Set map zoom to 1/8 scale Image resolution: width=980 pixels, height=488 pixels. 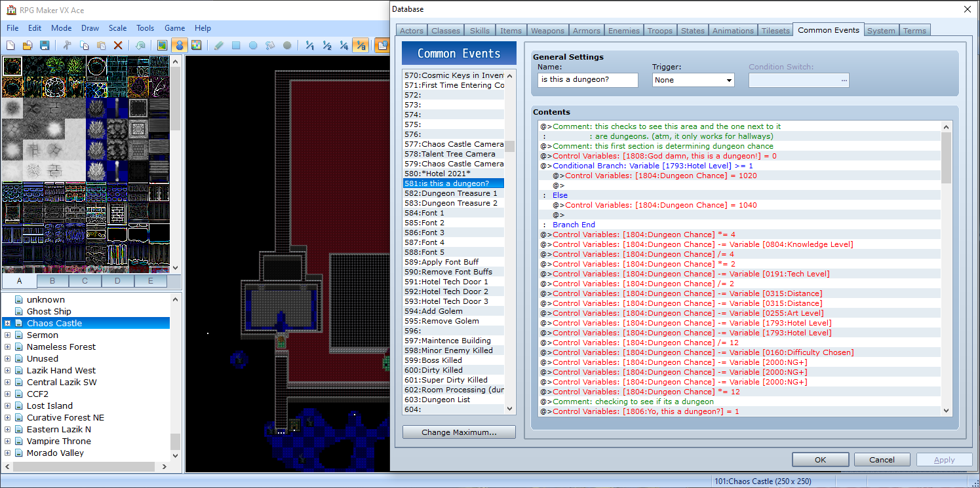(x=360, y=45)
